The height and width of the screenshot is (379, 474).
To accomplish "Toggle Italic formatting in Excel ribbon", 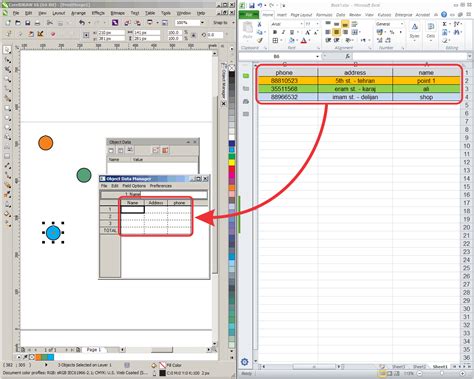I will (283, 32).
